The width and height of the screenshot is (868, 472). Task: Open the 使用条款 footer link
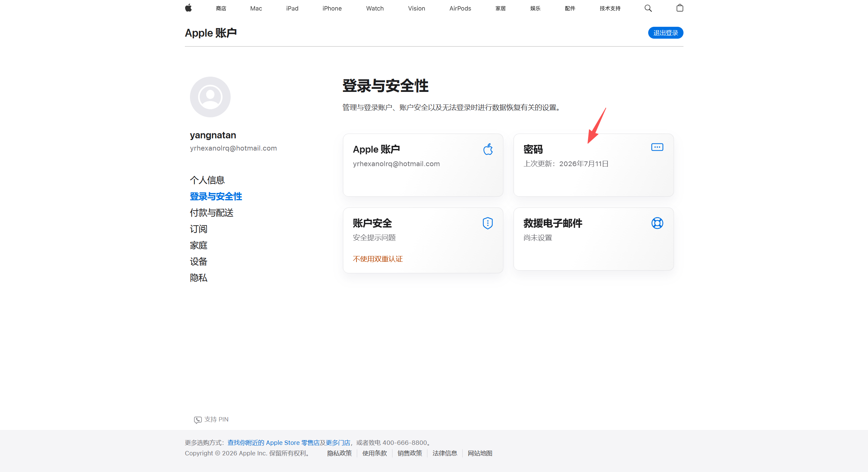(374, 453)
